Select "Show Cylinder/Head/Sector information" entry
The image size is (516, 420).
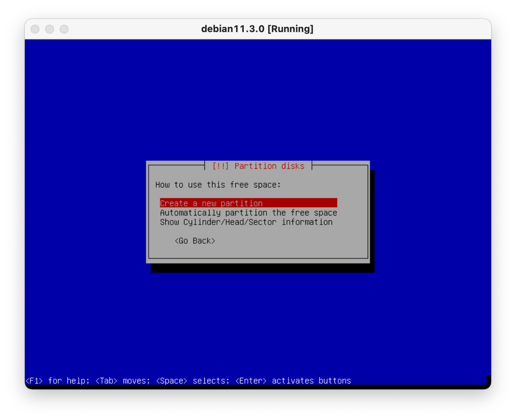pos(246,222)
